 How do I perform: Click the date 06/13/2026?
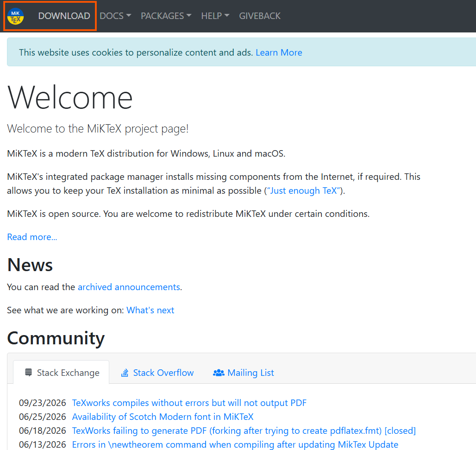(x=43, y=444)
